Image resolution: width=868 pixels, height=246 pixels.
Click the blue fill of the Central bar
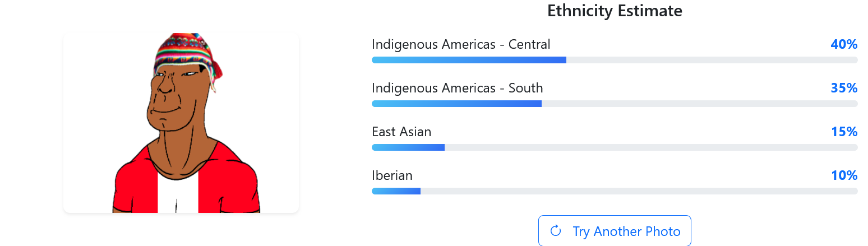(469, 60)
